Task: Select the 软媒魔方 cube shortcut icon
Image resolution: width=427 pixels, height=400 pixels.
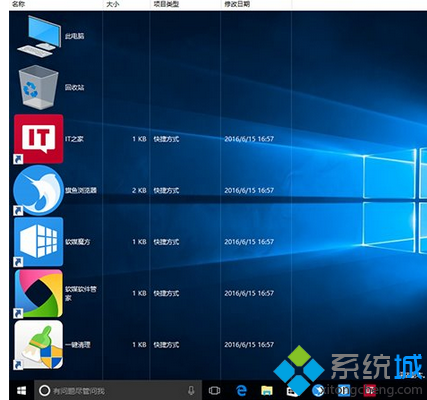Action: (39, 241)
